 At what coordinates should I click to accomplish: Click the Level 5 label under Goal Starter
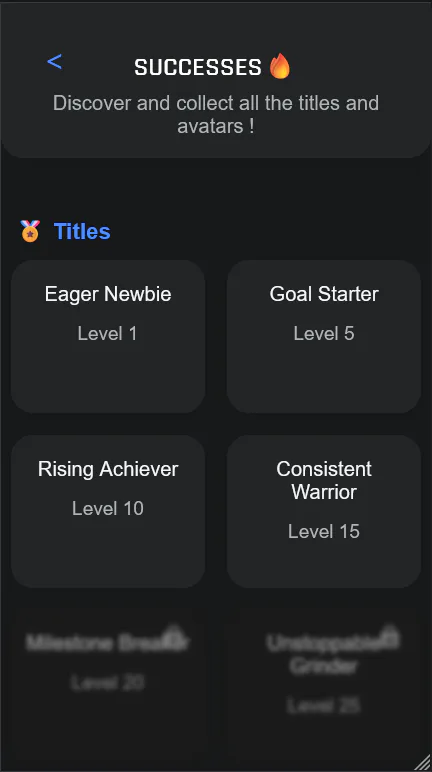point(324,333)
